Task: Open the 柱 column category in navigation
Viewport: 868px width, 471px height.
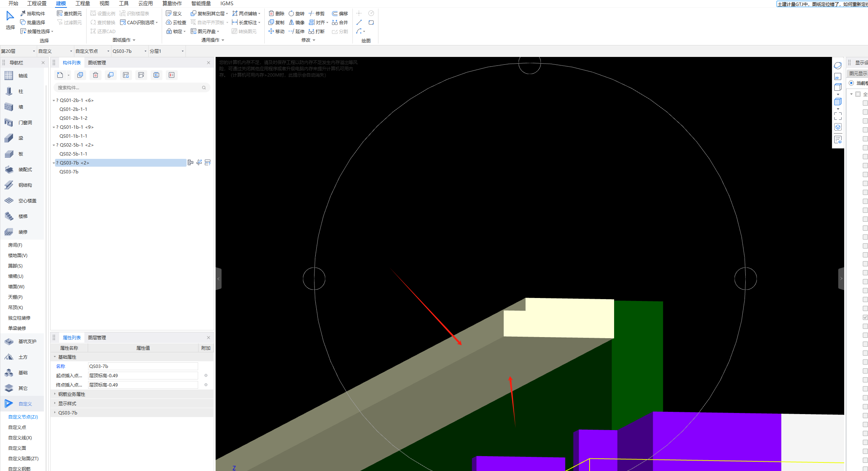Action: 21,91
